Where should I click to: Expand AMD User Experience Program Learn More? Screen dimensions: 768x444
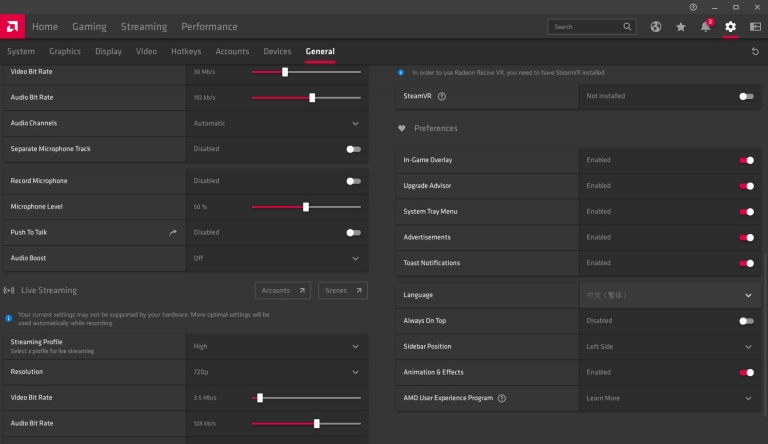click(670, 398)
